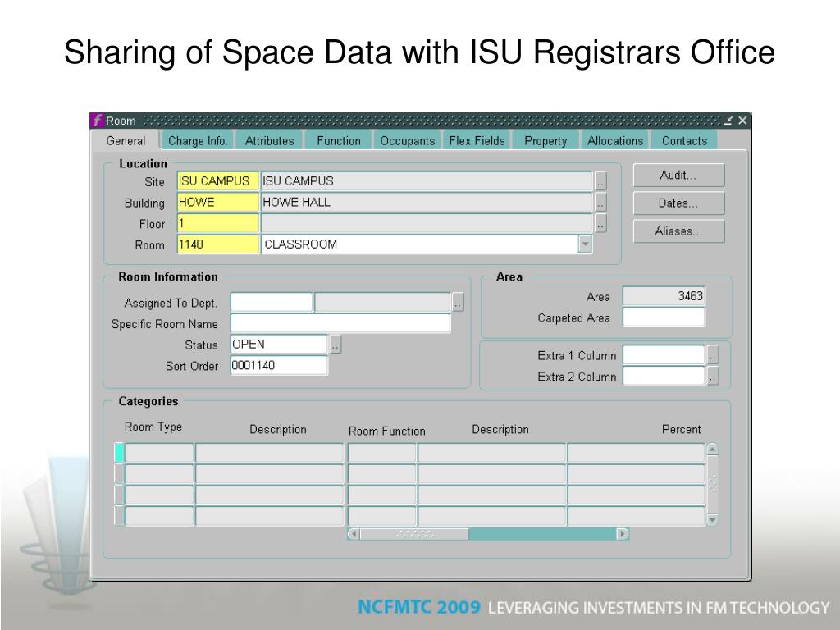The height and width of the screenshot is (630, 840).
Task: Switch to the Property tab
Action: [x=546, y=140]
